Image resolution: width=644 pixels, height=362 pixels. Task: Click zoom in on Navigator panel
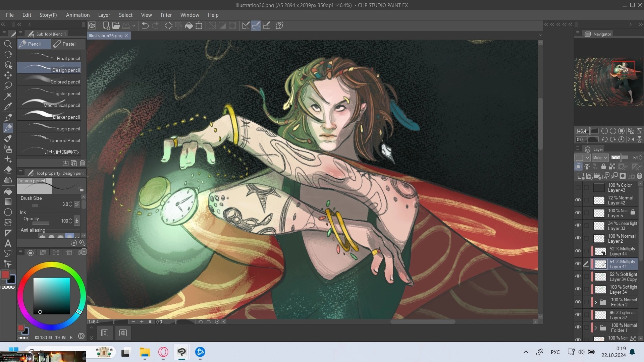(613, 131)
